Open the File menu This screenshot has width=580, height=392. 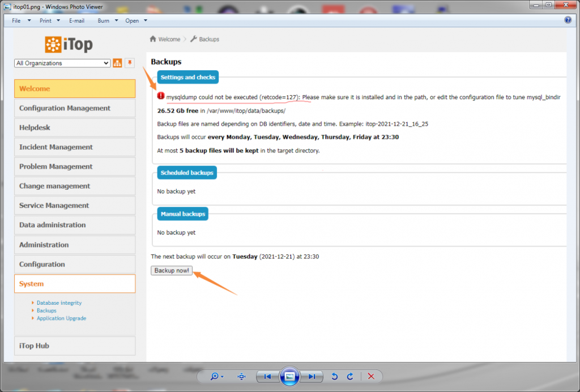(x=16, y=21)
